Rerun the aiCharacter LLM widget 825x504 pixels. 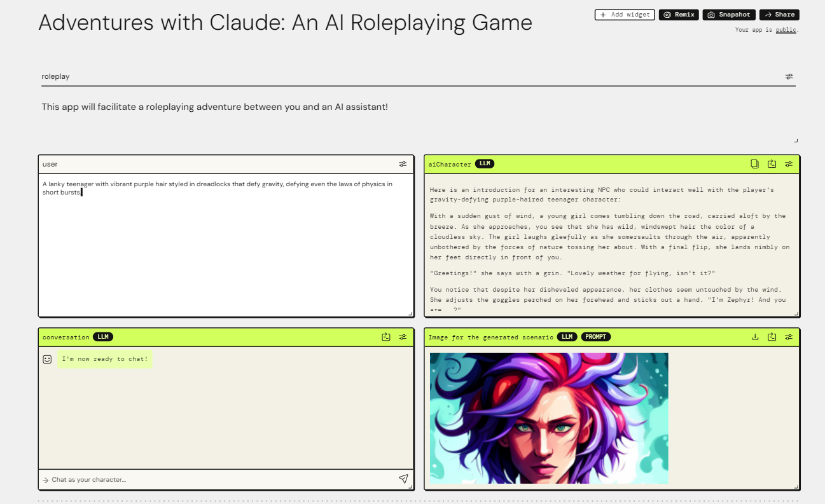772,163
